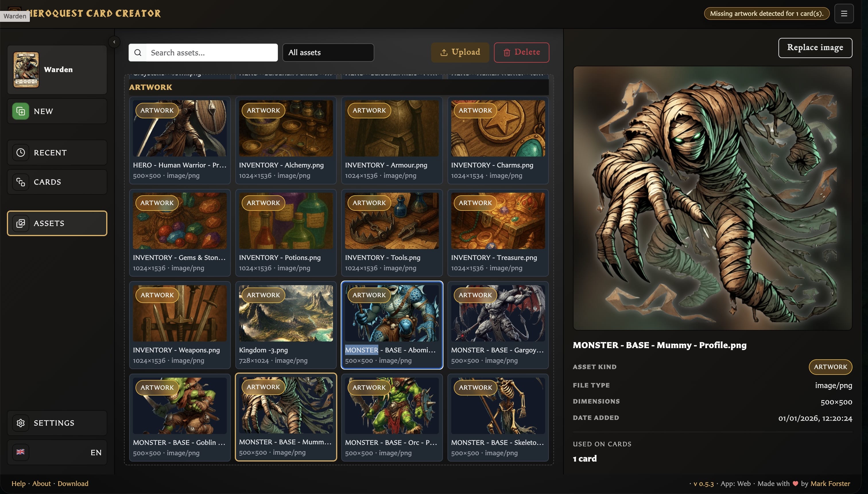Open the SETTINGS menu item
The height and width of the screenshot is (494, 868).
(x=57, y=423)
